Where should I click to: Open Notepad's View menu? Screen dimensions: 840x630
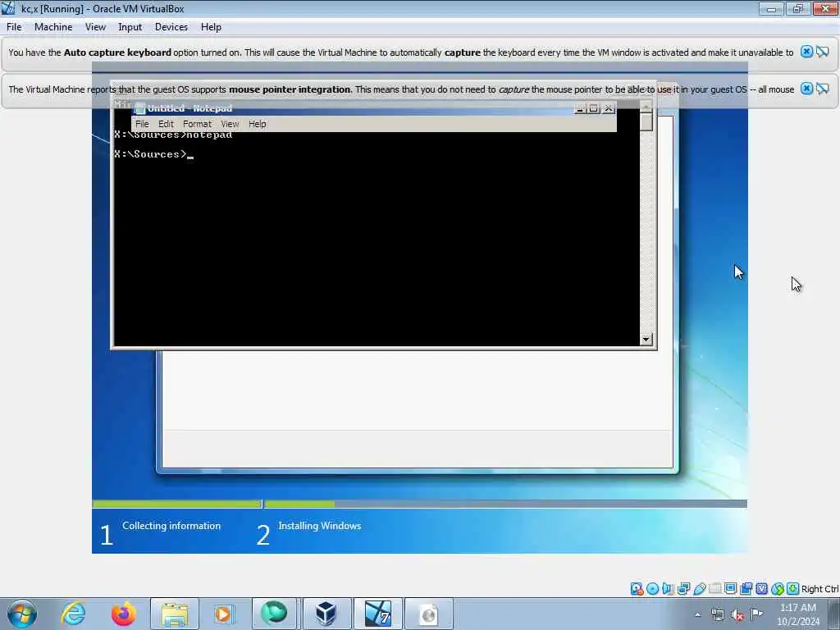click(x=230, y=124)
